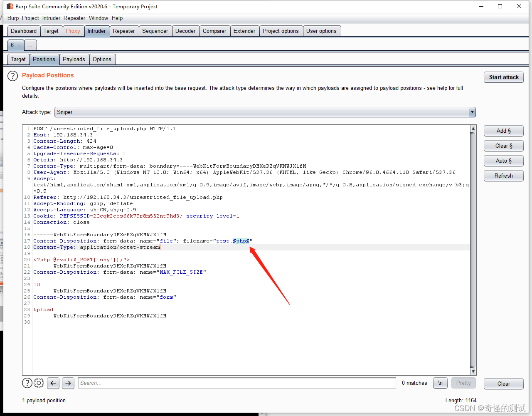Open the Intruder menu

(x=51, y=18)
